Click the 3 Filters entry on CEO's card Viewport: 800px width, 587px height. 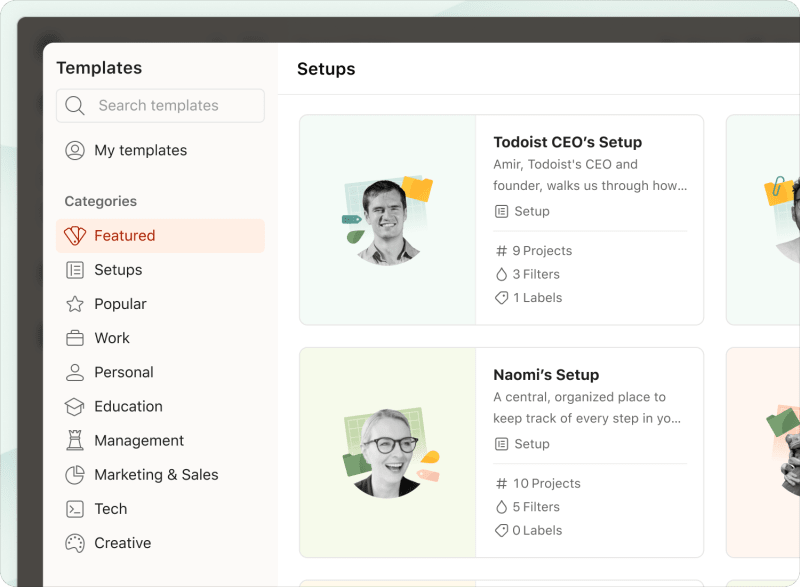528,274
